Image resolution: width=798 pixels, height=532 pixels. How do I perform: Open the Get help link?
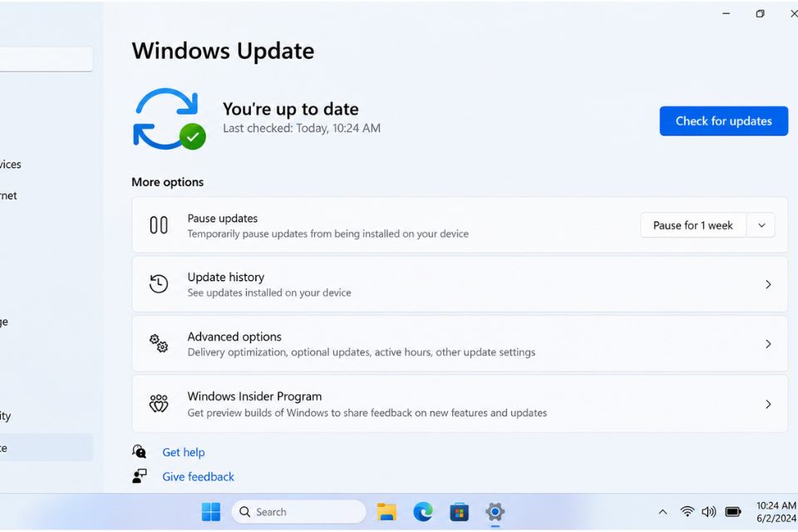(x=183, y=452)
